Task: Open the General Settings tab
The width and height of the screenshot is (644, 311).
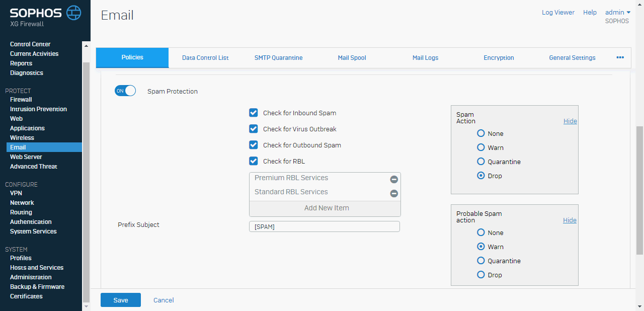Action: pos(572,58)
